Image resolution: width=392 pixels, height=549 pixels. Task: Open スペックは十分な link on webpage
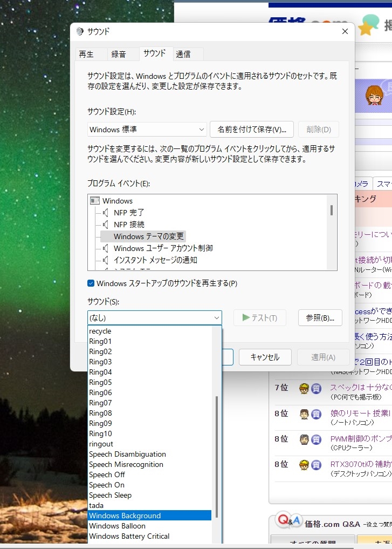tap(361, 387)
